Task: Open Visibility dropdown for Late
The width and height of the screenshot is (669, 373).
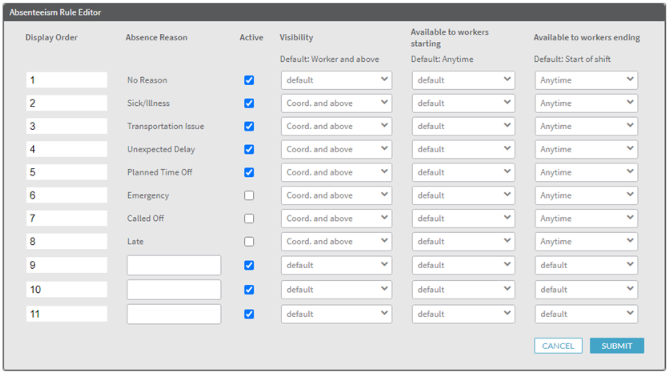Action: (336, 242)
